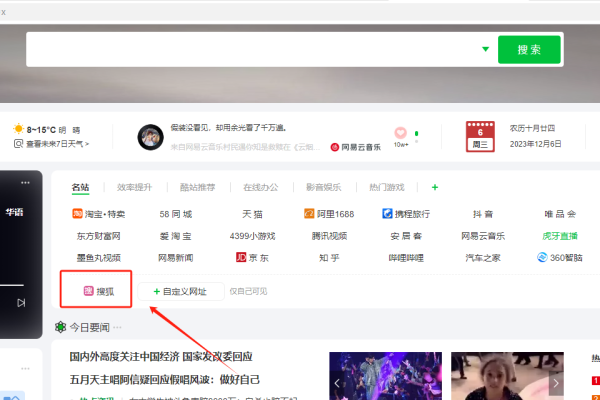Open the 360智脑 site link

pos(560,258)
